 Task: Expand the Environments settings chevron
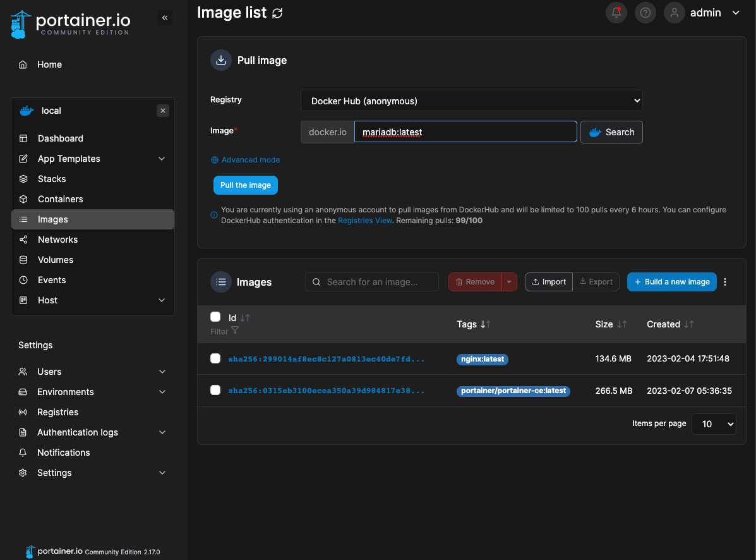click(162, 392)
